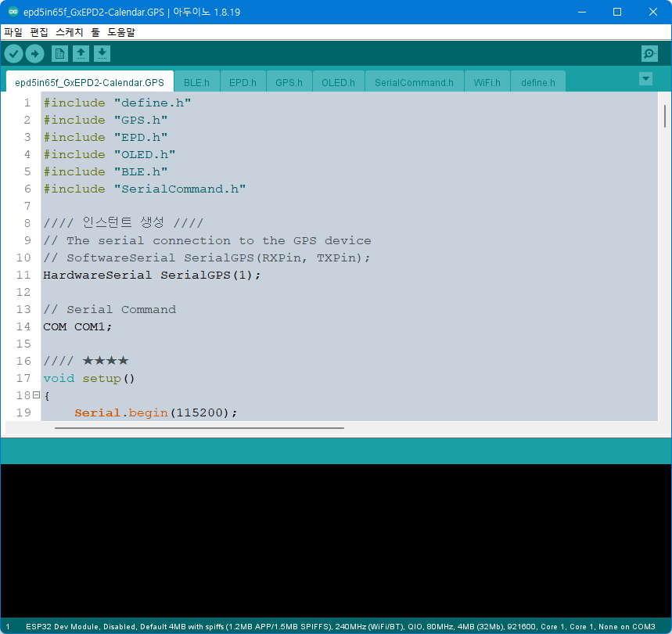Click the '// Serial Command' comment

110,309
